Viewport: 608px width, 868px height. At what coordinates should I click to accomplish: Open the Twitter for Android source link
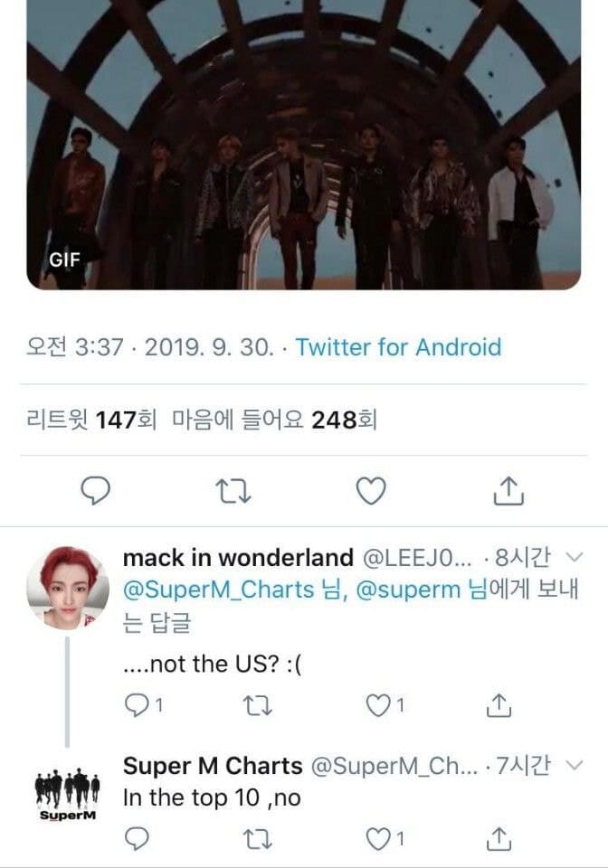(398, 347)
